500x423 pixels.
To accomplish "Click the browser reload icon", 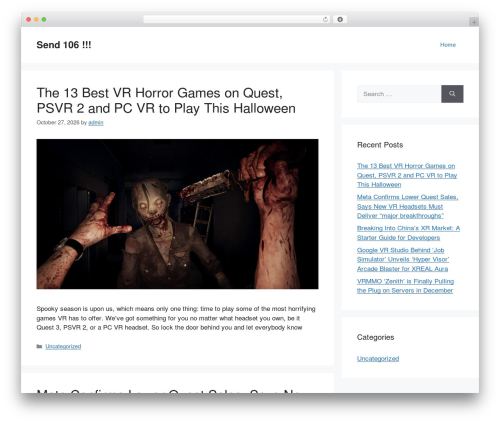I will point(325,19).
